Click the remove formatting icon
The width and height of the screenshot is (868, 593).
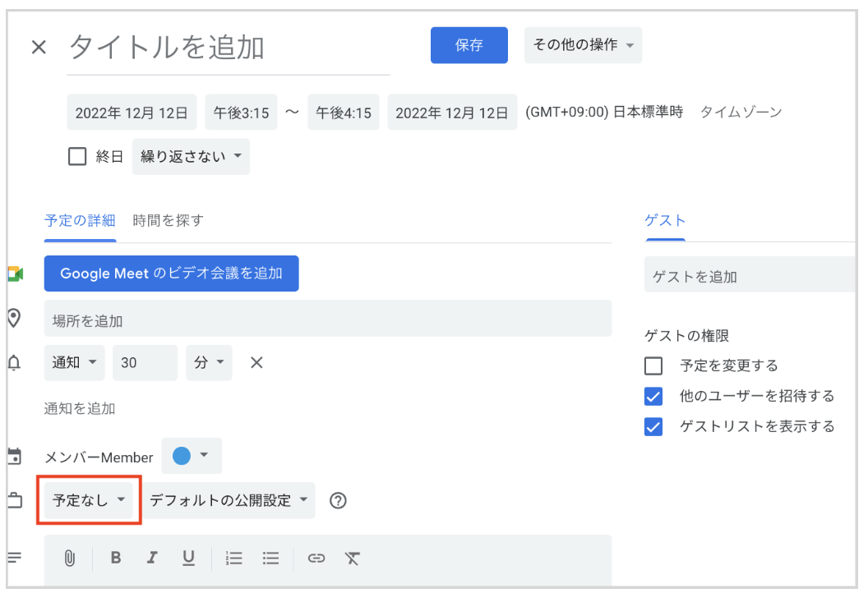click(x=353, y=559)
